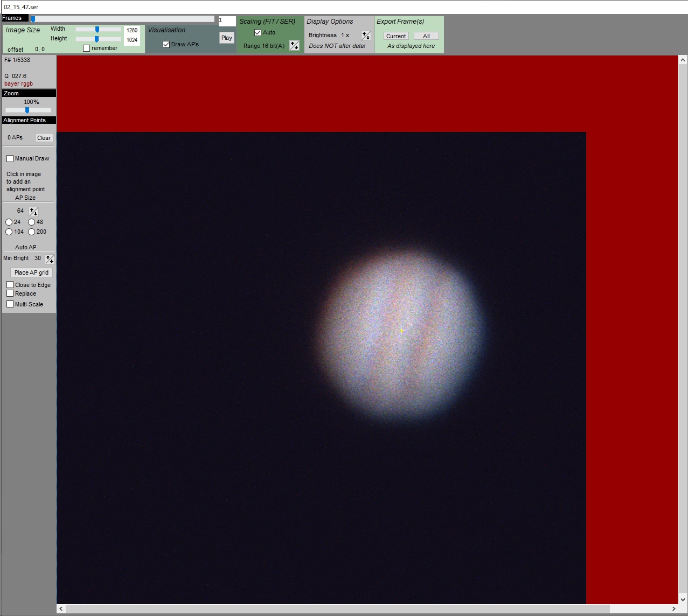Click the Frames slider handle
This screenshot has width=688, height=616.
coord(33,19)
